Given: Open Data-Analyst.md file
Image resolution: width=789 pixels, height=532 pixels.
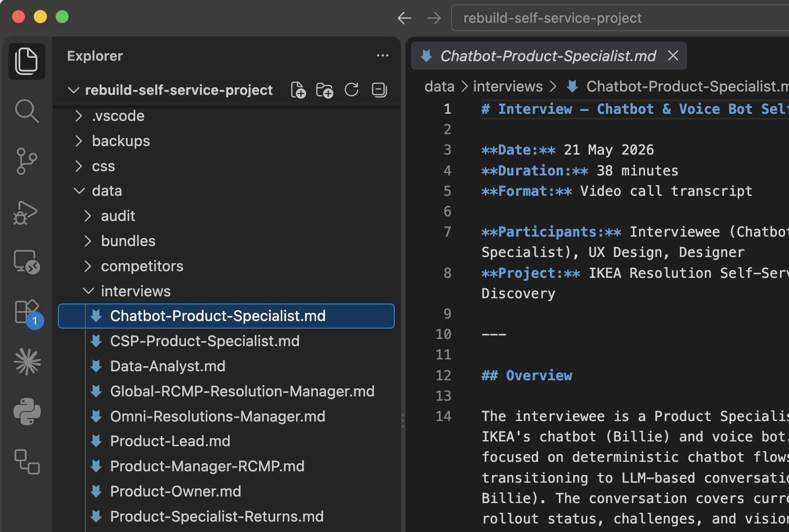Looking at the screenshot, I should click(226, 366).
